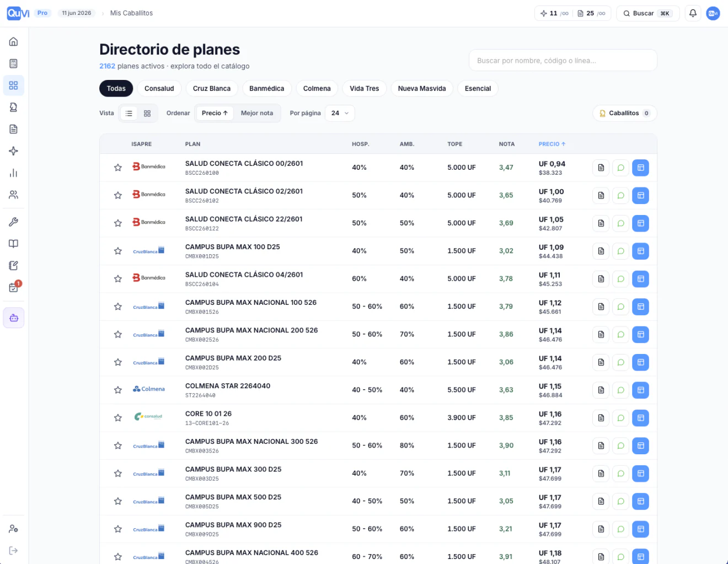Click the logout icon at sidebar bottom
728x564 pixels.
(x=13, y=551)
